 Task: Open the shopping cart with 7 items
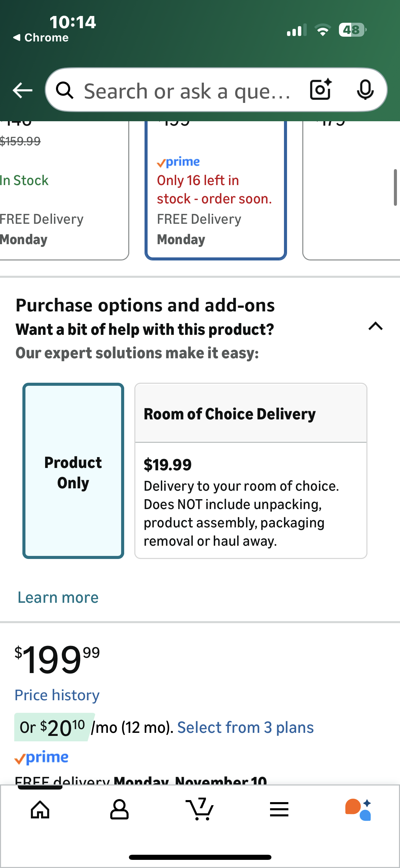200,810
